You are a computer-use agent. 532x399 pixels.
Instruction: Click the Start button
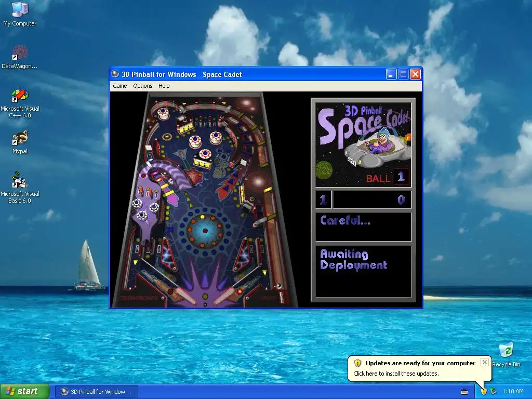[25, 391]
